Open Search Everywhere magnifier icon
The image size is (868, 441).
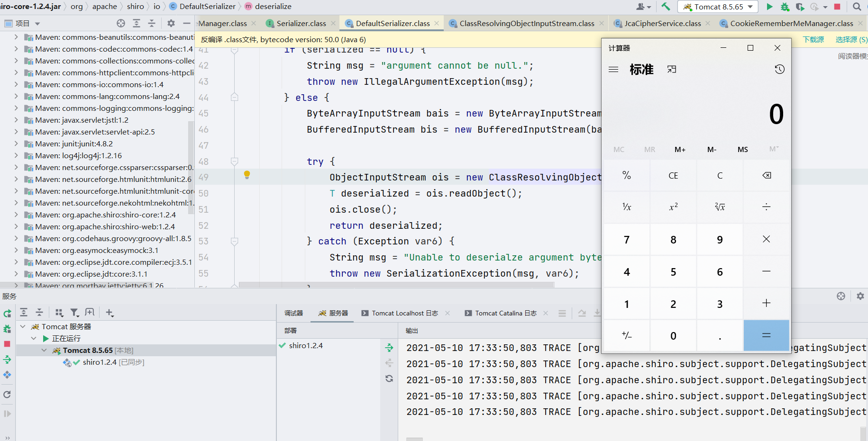click(857, 7)
